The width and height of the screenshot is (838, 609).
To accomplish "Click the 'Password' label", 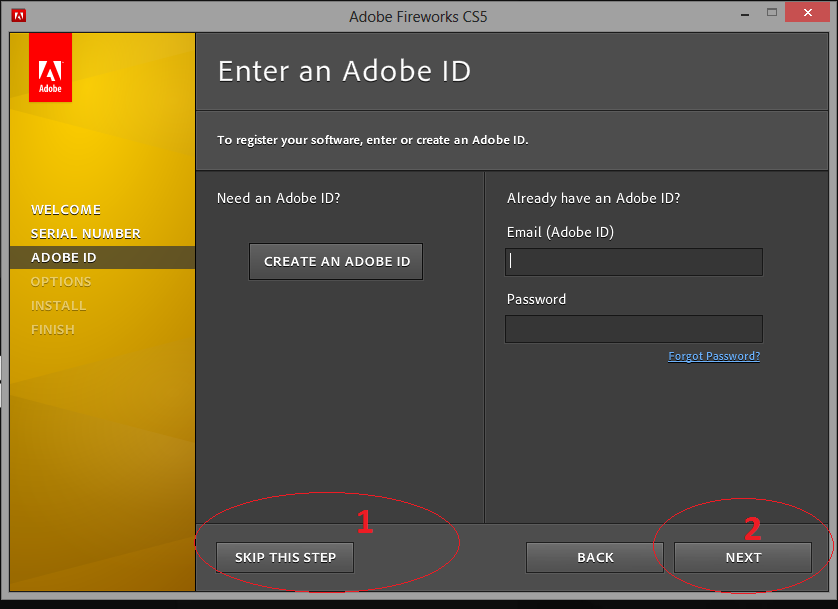I will [x=536, y=299].
